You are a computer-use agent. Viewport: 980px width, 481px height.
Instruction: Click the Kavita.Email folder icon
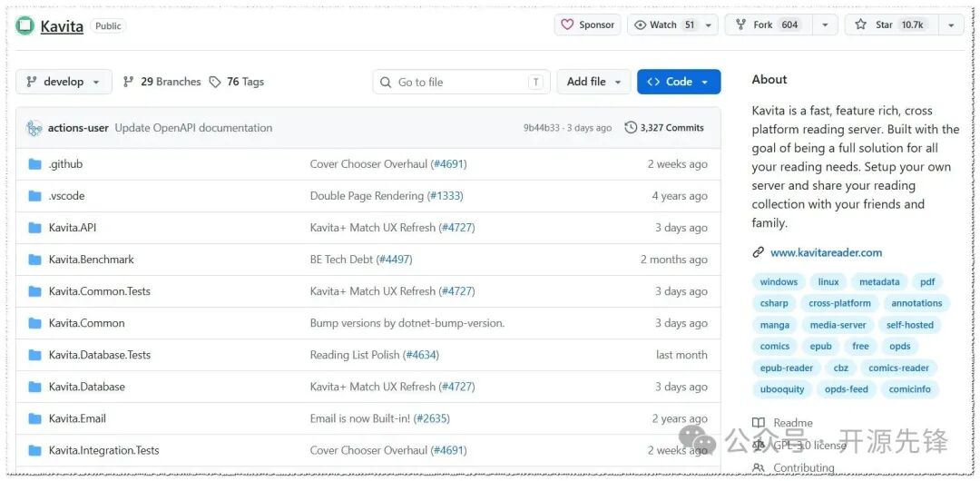[35, 419]
